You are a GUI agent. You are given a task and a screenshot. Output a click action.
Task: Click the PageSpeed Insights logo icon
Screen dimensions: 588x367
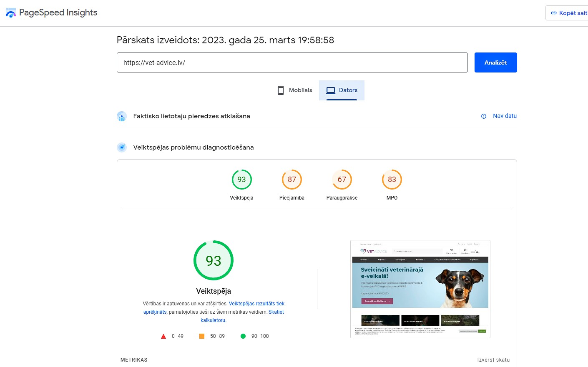[x=10, y=13]
